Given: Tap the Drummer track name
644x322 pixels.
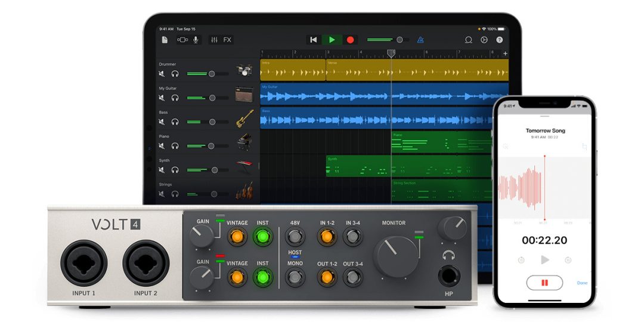Looking at the screenshot, I should 167,64.
